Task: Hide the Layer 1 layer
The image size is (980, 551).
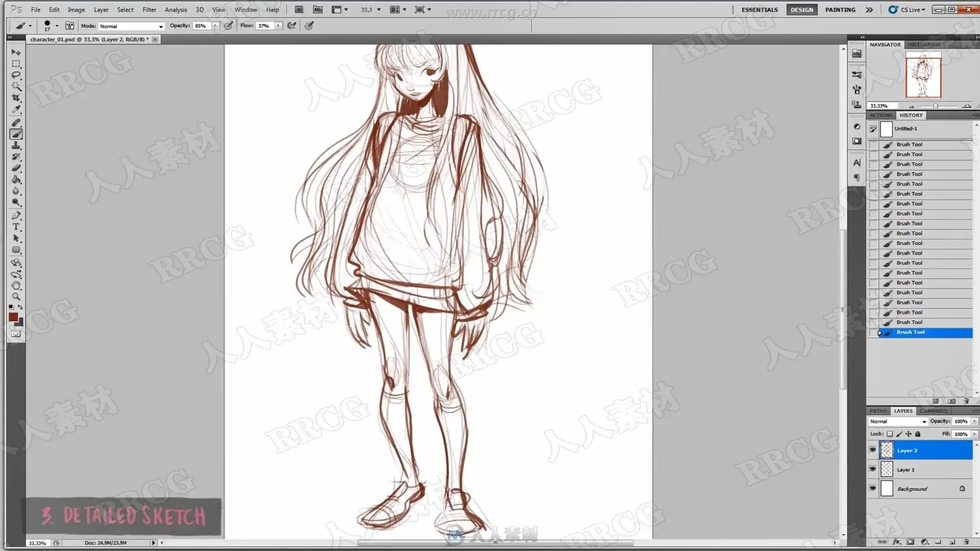Action: (872, 469)
